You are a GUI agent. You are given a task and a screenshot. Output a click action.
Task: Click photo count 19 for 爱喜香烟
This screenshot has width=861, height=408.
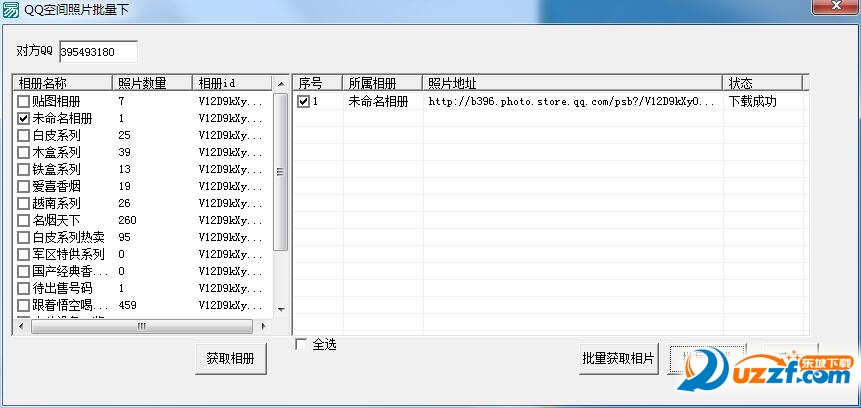124,187
